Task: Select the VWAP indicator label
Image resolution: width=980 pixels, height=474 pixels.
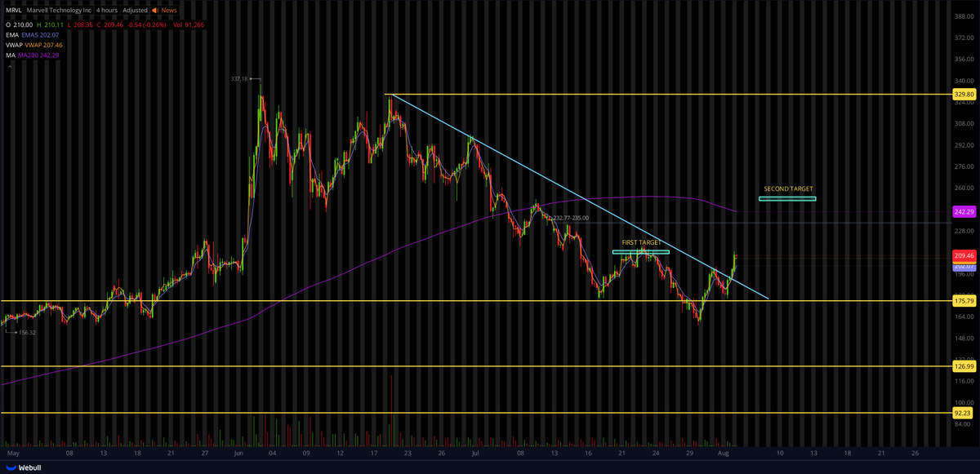Action: pos(15,45)
